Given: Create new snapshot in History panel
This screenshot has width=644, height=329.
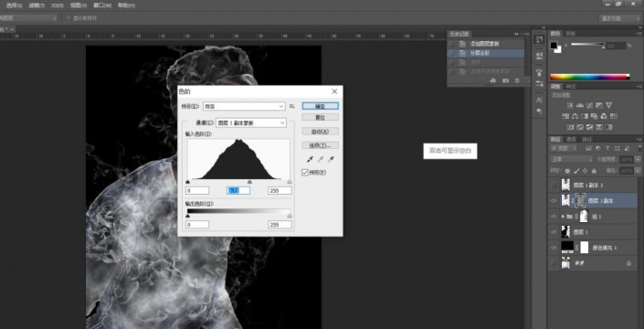Looking at the screenshot, I should tap(505, 81).
